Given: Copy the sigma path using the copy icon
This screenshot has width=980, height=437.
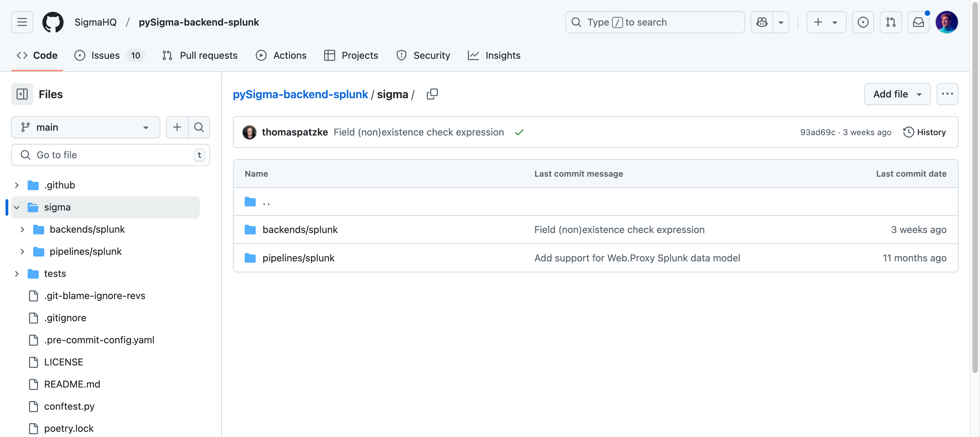Looking at the screenshot, I should point(432,94).
